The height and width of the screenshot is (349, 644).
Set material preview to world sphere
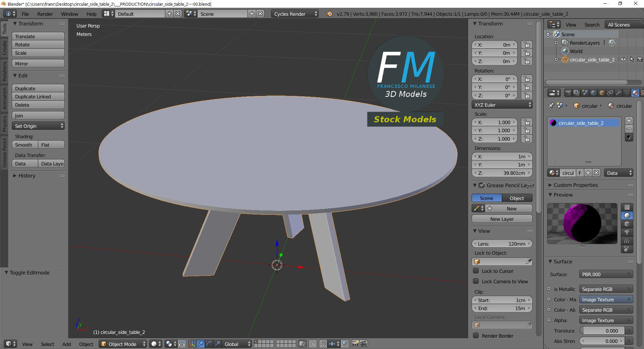(x=627, y=249)
